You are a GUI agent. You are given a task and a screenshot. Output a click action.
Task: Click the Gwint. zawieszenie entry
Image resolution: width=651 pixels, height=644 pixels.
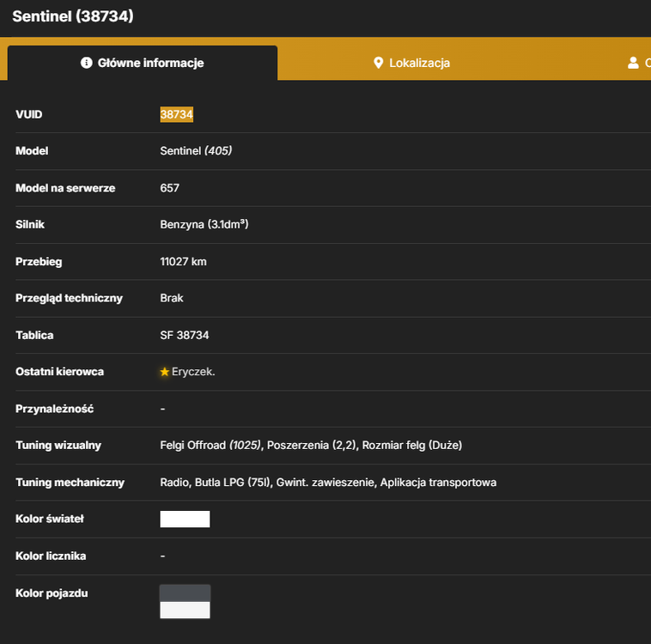325,483
